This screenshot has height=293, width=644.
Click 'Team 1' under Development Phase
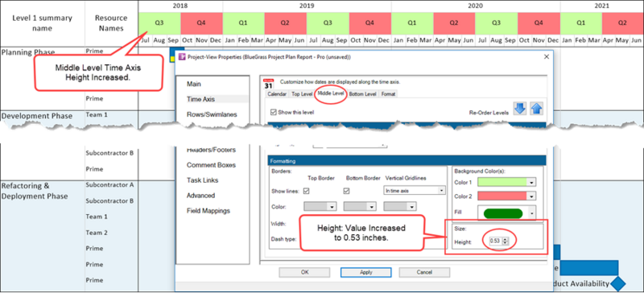click(97, 115)
